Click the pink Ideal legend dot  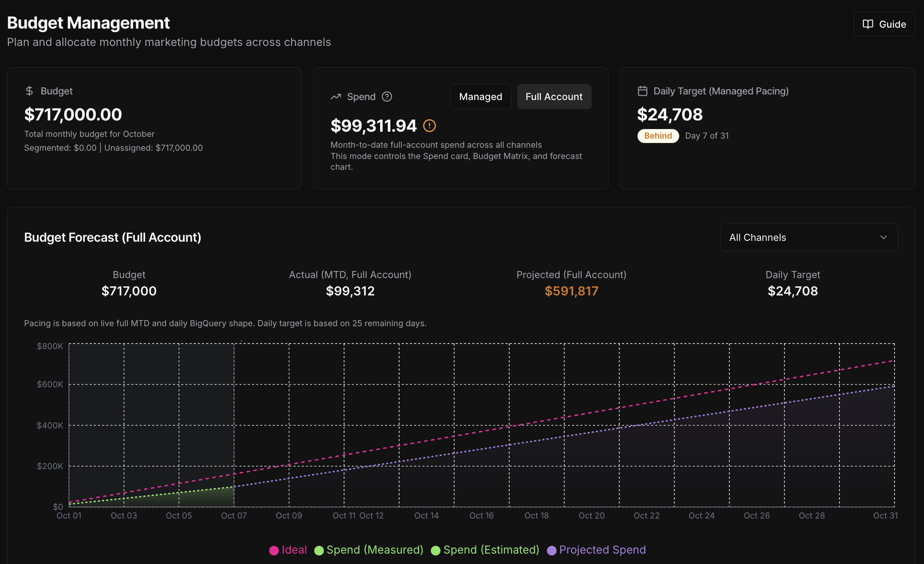(274, 551)
